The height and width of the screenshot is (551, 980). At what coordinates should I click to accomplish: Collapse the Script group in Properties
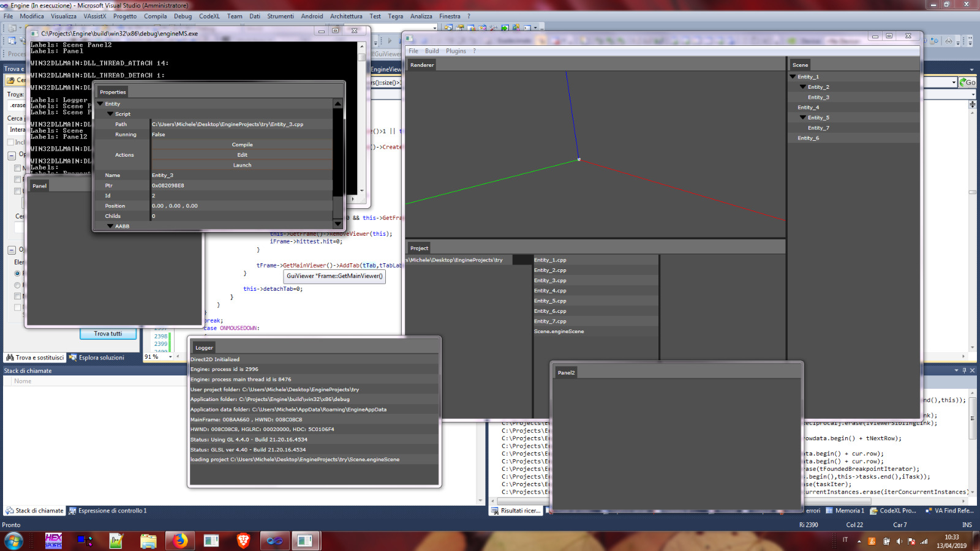[x=110, y=114]
